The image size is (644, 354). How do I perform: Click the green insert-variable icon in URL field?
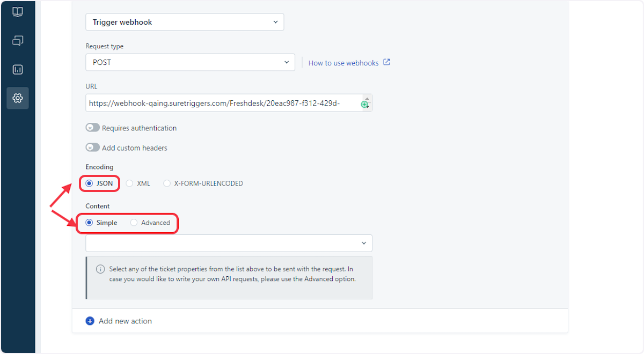[365, 103]
